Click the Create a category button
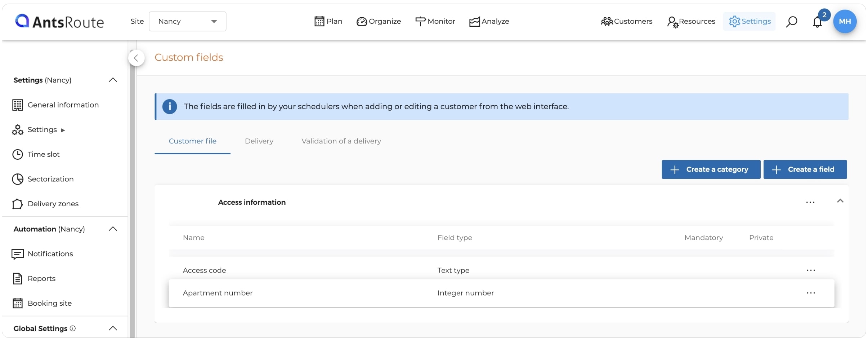 pos(711,169)
